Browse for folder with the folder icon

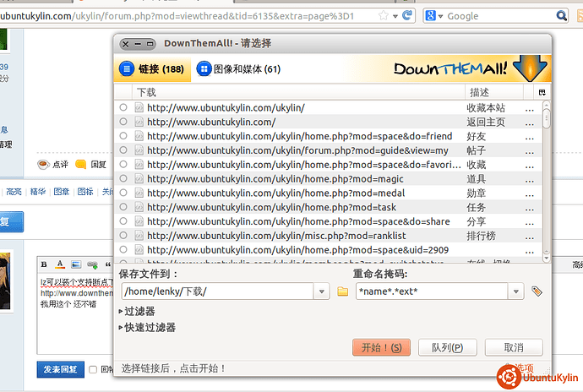342,291
